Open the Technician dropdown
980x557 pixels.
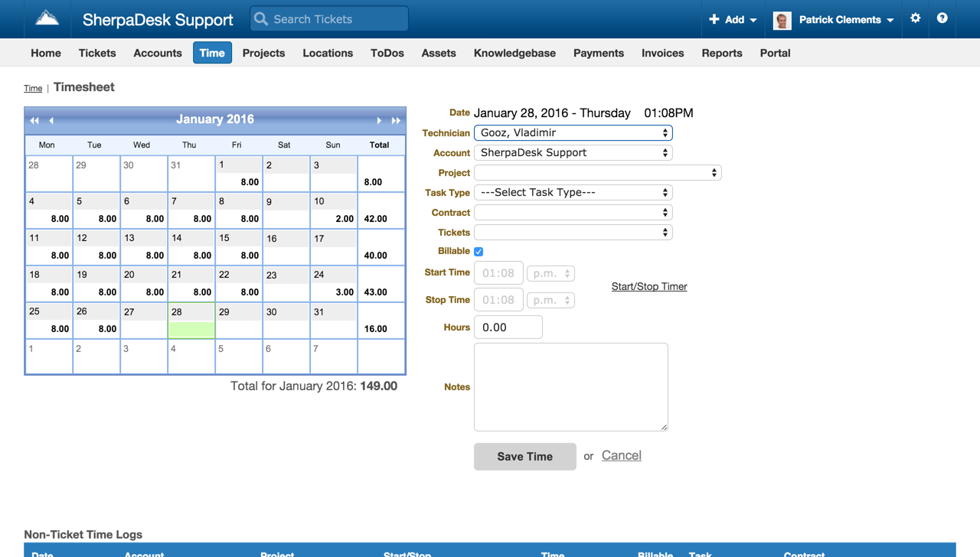[573, 133]
